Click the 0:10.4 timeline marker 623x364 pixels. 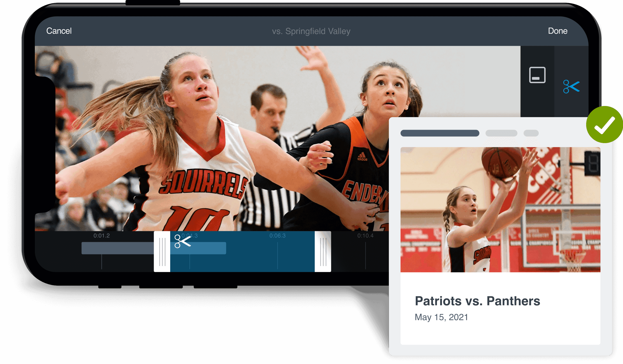365,236
